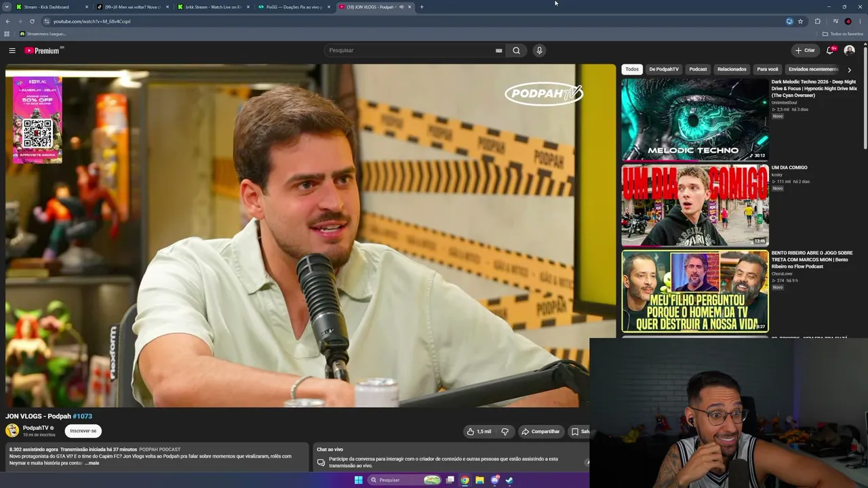The height and width of the screenshot is (488, 868).
Task: Open the 'Um Dia Comigo' thumbnail
Action: 695,205
